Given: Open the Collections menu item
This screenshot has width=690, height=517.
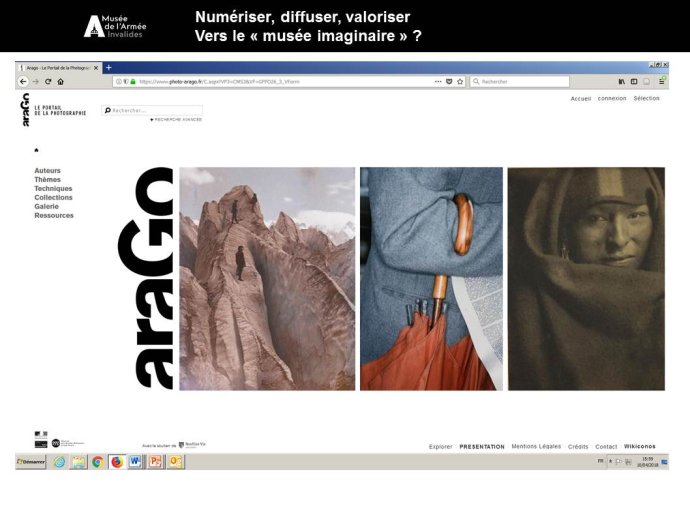Looking at the screenshot, I should click(x=53, y=198).
